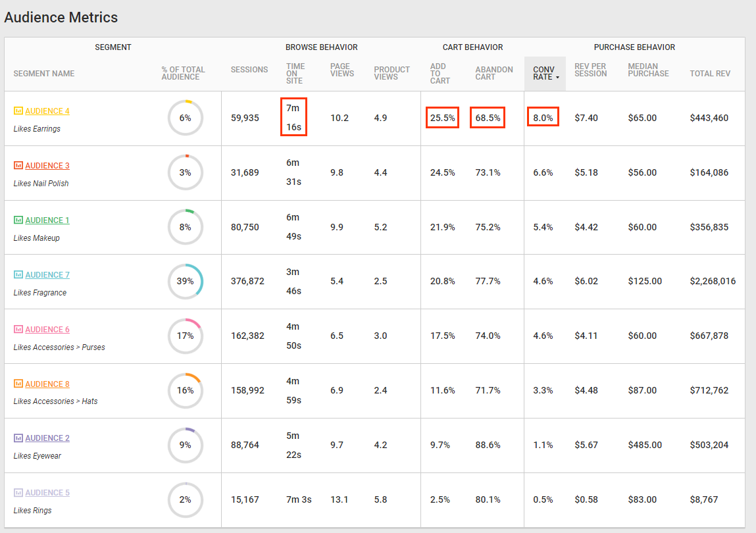Open the AUDIENCE 4 segment link

pos(47,111)
